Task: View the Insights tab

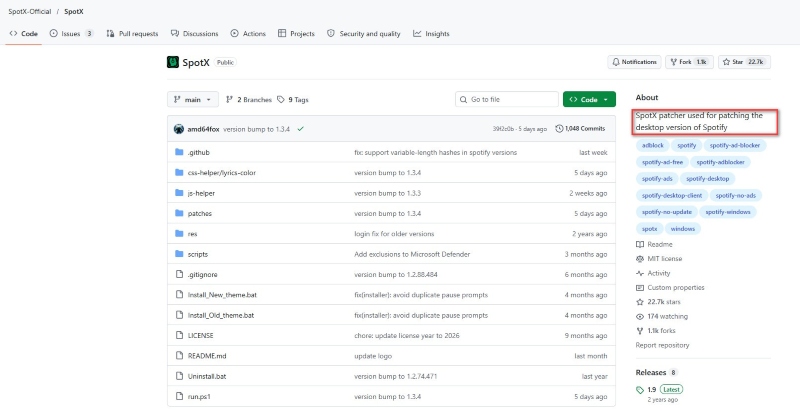Action: 431,34
